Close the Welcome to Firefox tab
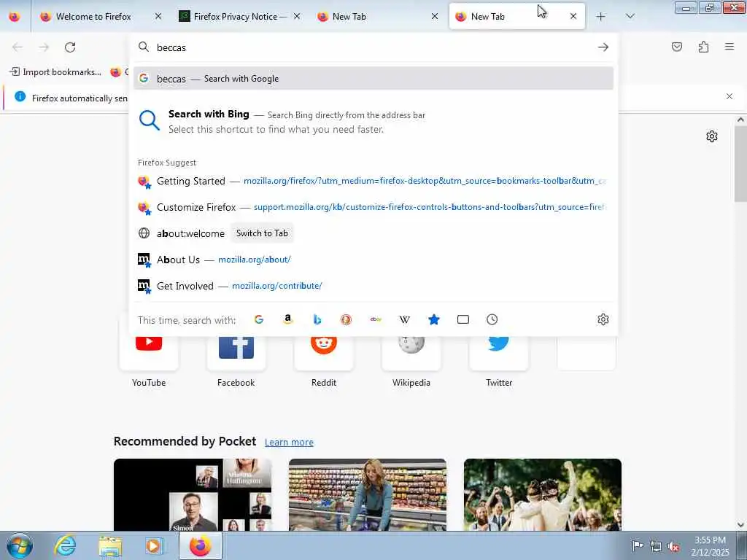The image size is (747, 560). pyautogui.click(x=158, y=16)
